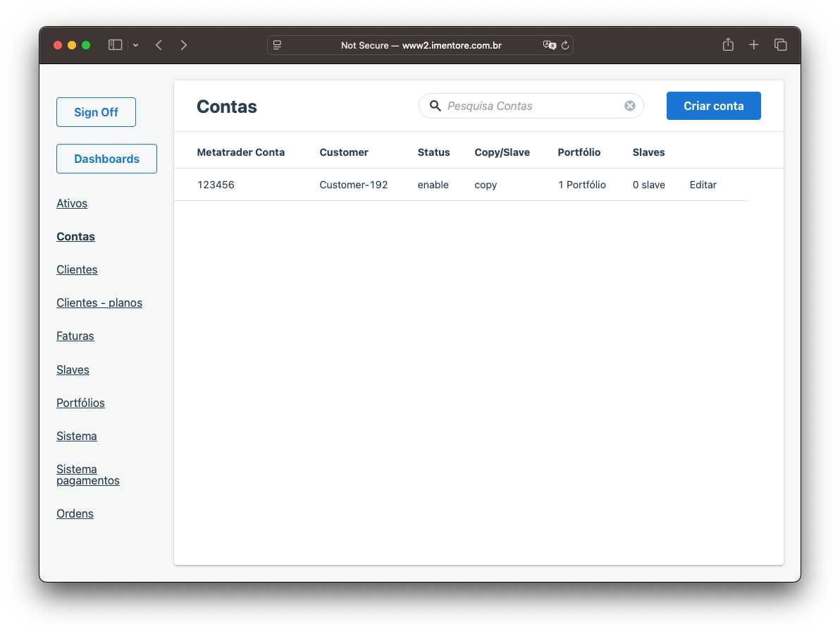The width and height of the screenshot is (840, 634).
Task: Open the Ativos sidebar link
Action: click(72, 203)
